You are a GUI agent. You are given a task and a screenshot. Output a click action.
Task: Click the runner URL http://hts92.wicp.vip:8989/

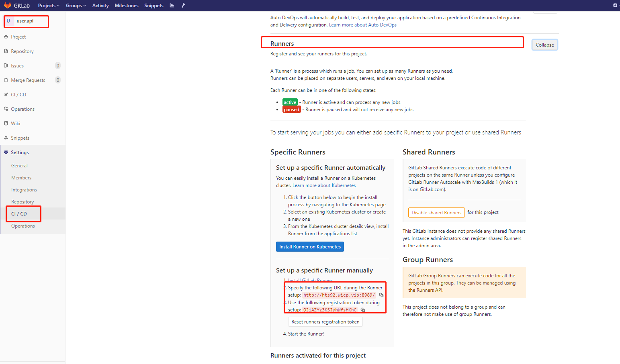click(x=339, y=295)
